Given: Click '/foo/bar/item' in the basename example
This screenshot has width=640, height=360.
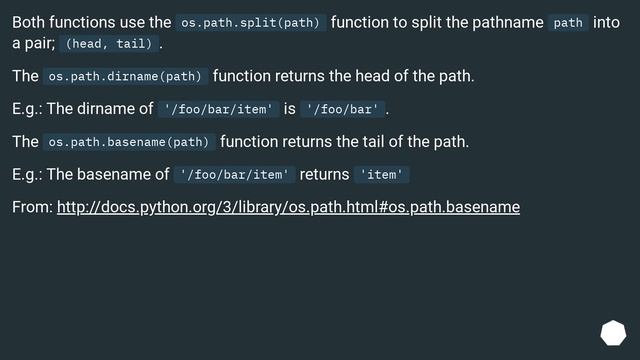Looking at the screenshot, I should [235, 175].
